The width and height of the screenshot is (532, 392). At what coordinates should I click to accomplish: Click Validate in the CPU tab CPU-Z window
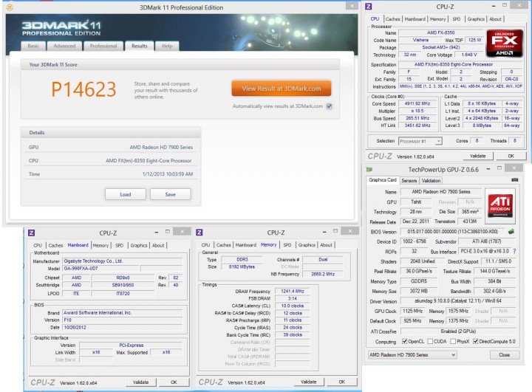click(x=478, y=156)
